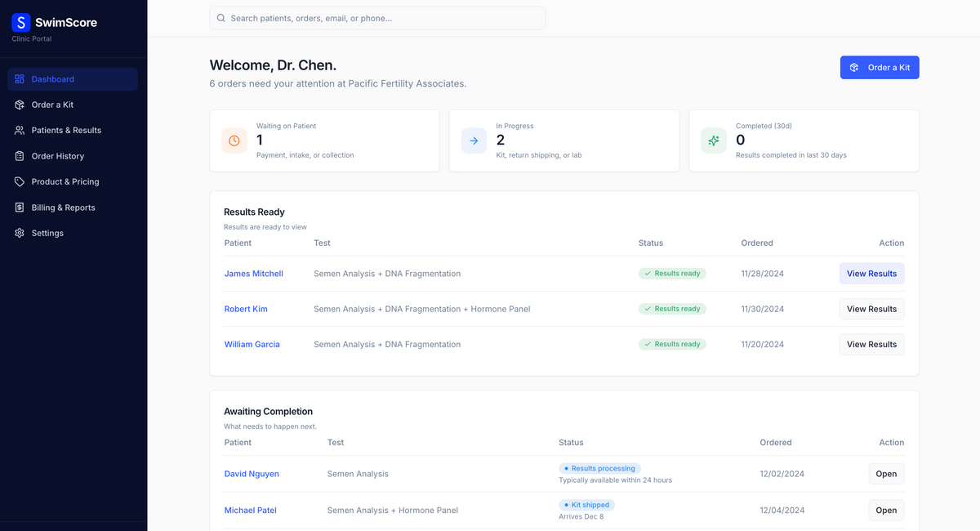Image resolution: width=980 pixels, height=531 pixels.
Task: Open Billing & Reports section
Action: (x=73, y=207)
